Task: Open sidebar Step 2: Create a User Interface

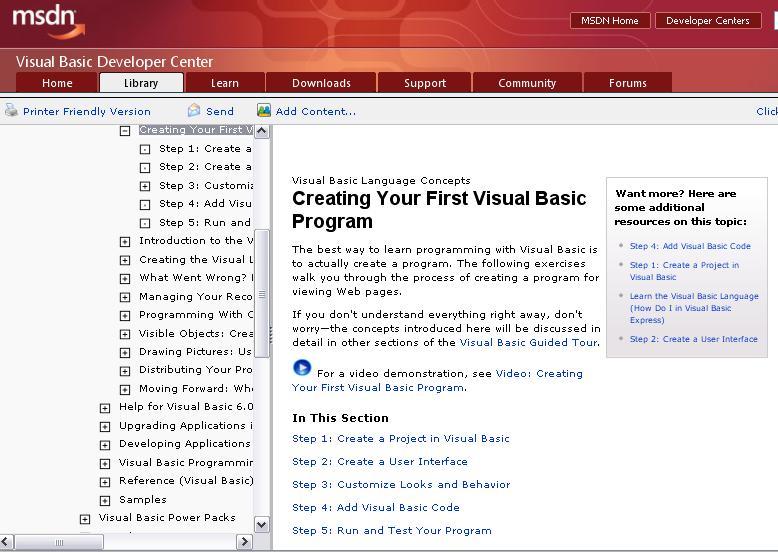Action: click(694, 339)
